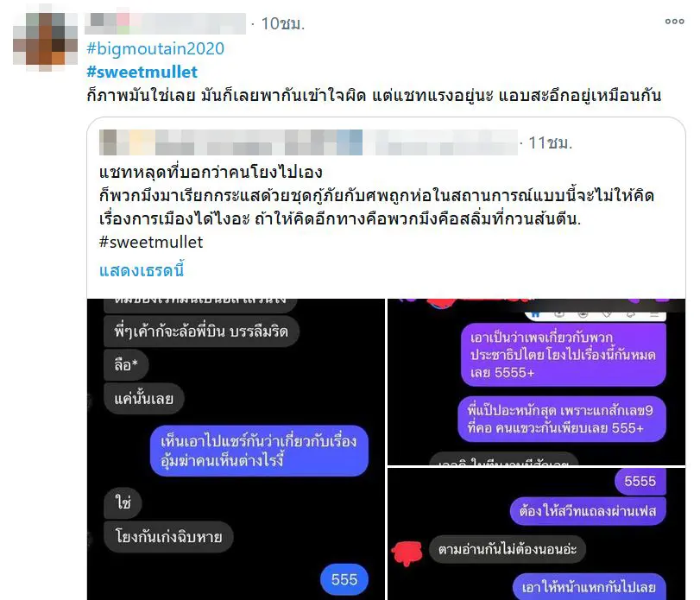Viewport: 700px width, 600px height.
Task: Click the quoted tweet body text
Action: (x=376, y=195)
